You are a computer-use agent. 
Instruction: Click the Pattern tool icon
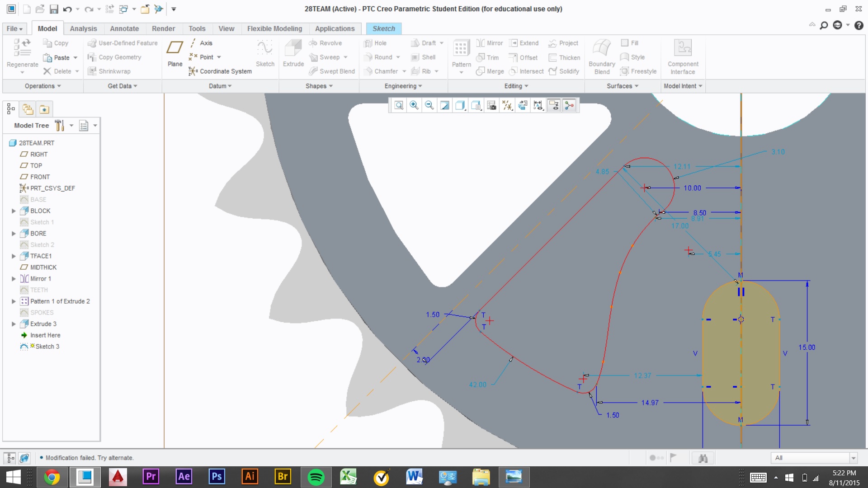pos(461,53)
